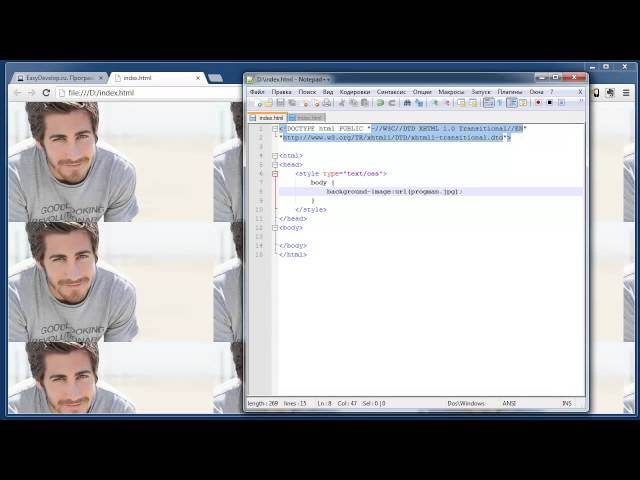
Task: Toggle word wrap in the toolbar
Action: (489, 103)
